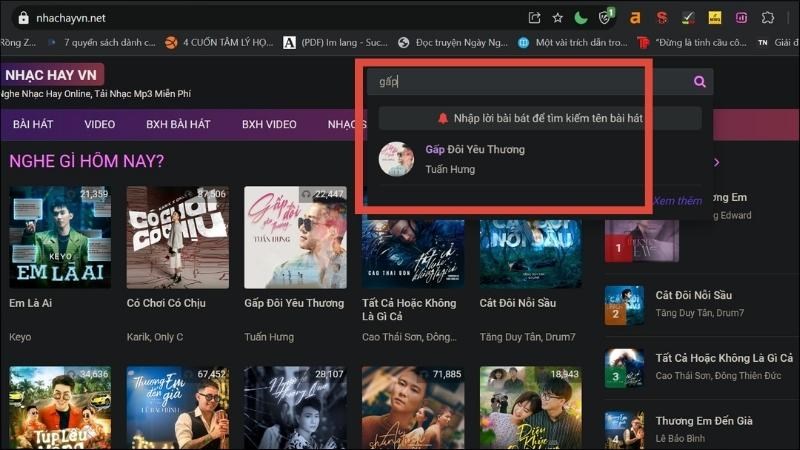Open the Em Là Ai album thumbnail
Screen dimensions: 800x450
click(60, 237)
